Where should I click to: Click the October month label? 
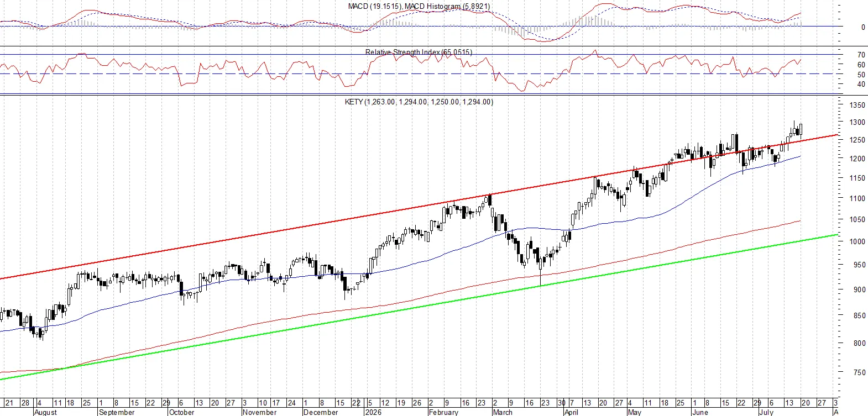(x=182, y=412)
